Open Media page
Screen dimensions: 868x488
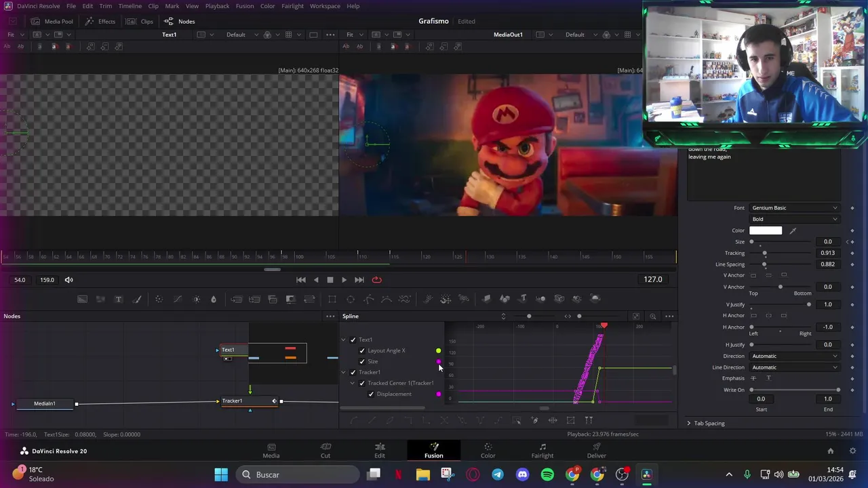tap(271, 451)
